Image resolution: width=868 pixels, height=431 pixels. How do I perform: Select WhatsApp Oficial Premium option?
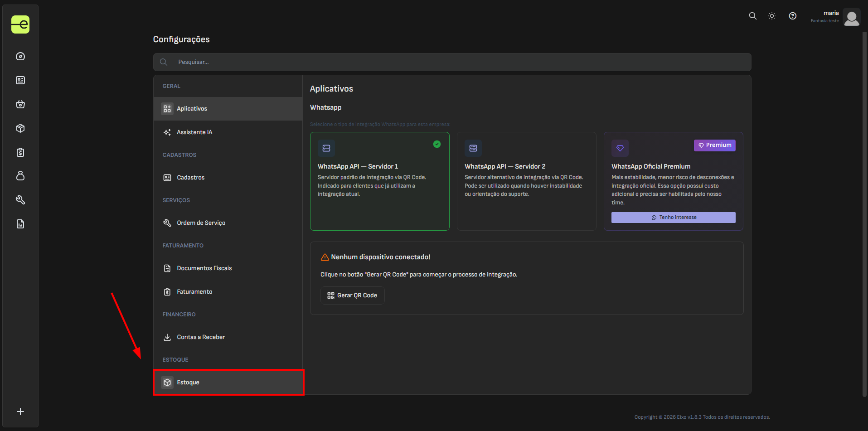click(674, 181)
